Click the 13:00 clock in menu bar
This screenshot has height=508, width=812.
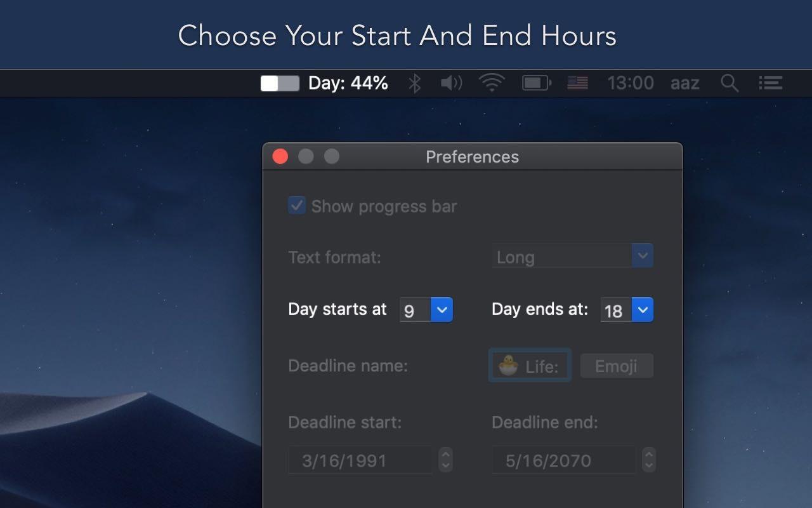[x=631, y=83]
